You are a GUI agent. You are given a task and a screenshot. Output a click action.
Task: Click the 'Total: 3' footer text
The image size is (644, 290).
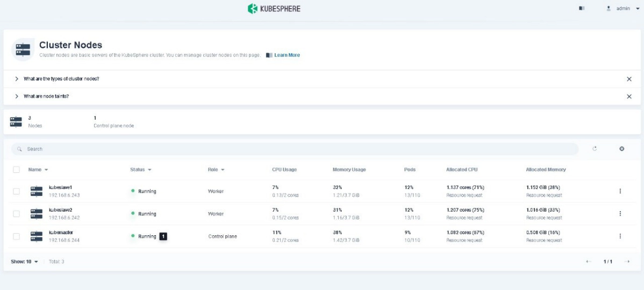point(56,262)
